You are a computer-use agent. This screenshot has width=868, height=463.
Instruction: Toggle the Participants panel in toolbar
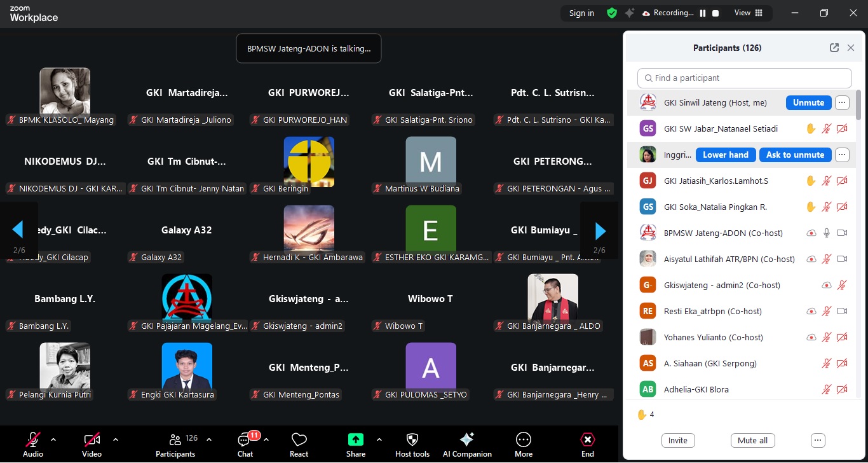tap(175, 444)
